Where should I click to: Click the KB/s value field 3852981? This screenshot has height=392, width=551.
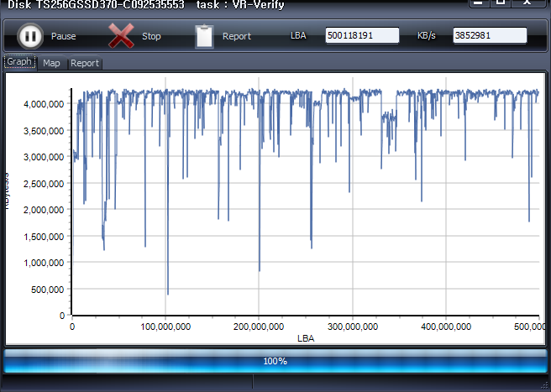(490, 35)
